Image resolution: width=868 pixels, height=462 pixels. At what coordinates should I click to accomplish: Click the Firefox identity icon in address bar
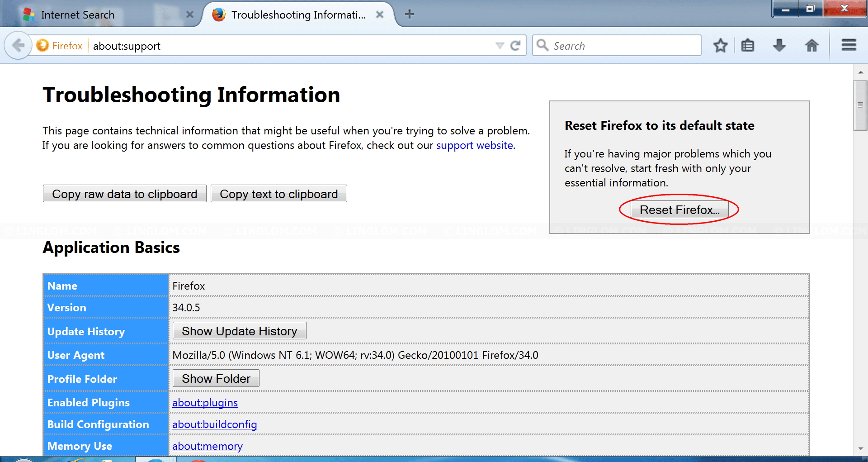42,46
